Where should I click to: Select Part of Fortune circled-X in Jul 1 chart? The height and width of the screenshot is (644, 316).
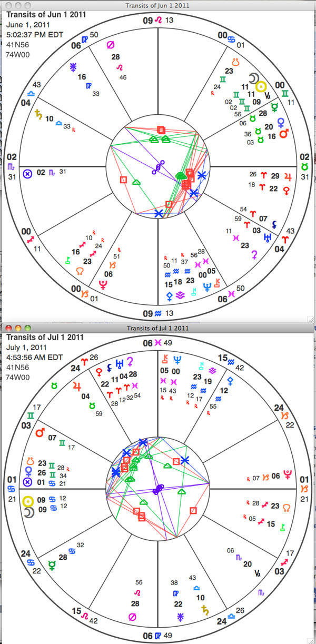click(x=28, y=482)
